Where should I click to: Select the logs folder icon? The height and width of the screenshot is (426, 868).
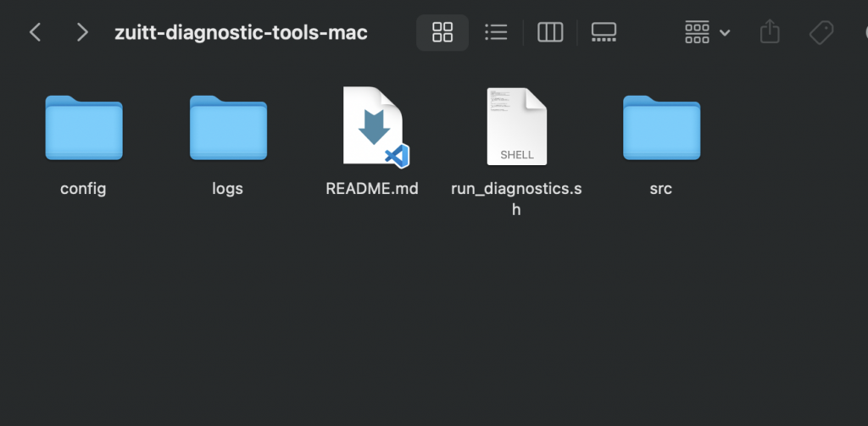[228, 127]
